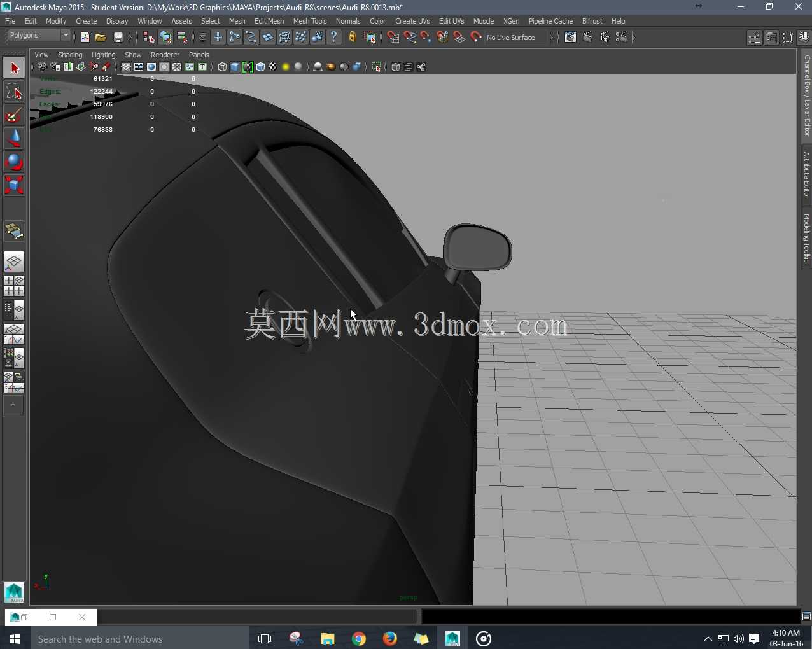The width and height of the screenshot is (812, 649).
Task: Open the Edit Mesh menu
Action: 269,21
